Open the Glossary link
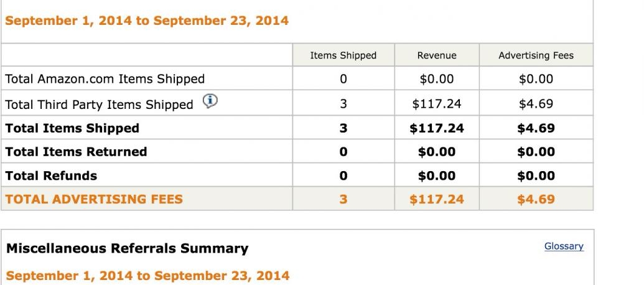644x285 pixels. point(564,246)
